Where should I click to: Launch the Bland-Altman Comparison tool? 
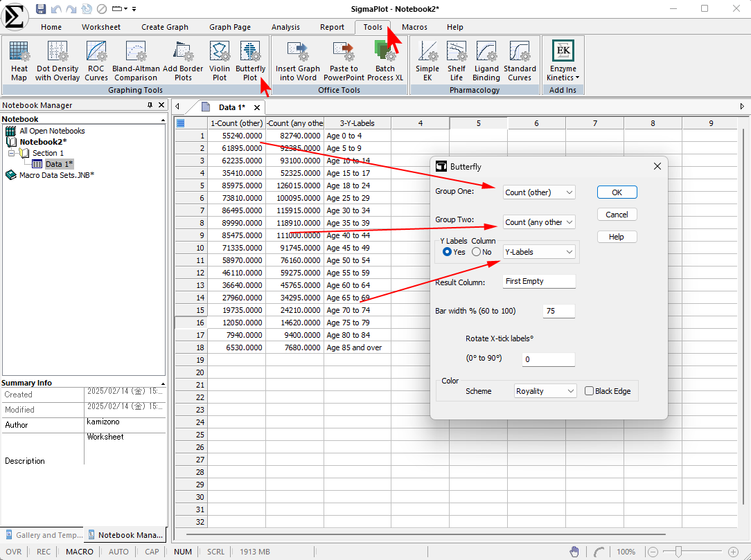(x=136, y=61)
